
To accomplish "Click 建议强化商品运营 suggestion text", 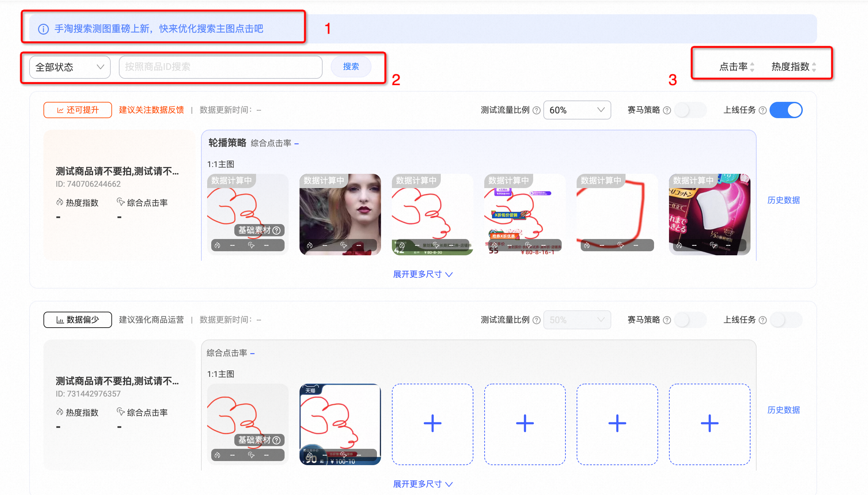I will pyautogui.click(x=151, y=320).
